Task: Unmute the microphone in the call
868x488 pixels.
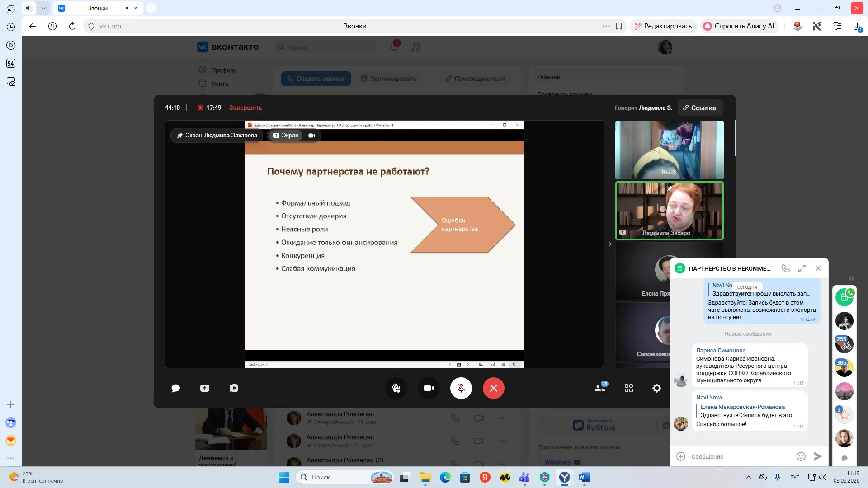Action: coord(461,388)
